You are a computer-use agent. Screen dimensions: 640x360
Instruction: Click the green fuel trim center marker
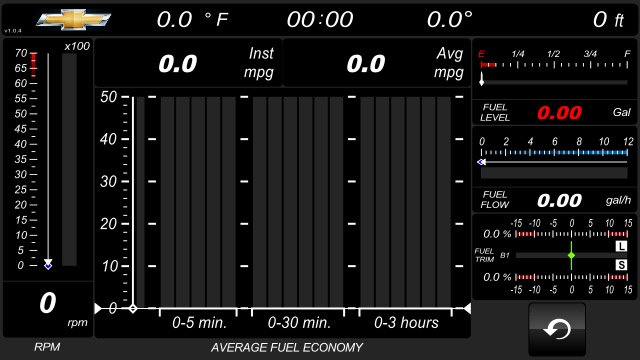pyautogui.click(x=571, y=256)
